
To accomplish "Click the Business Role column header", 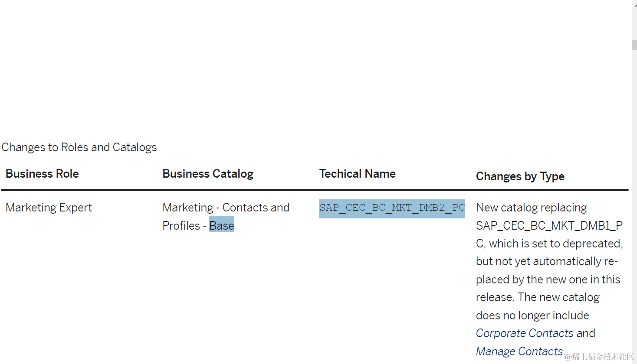I will coord(42,174).
